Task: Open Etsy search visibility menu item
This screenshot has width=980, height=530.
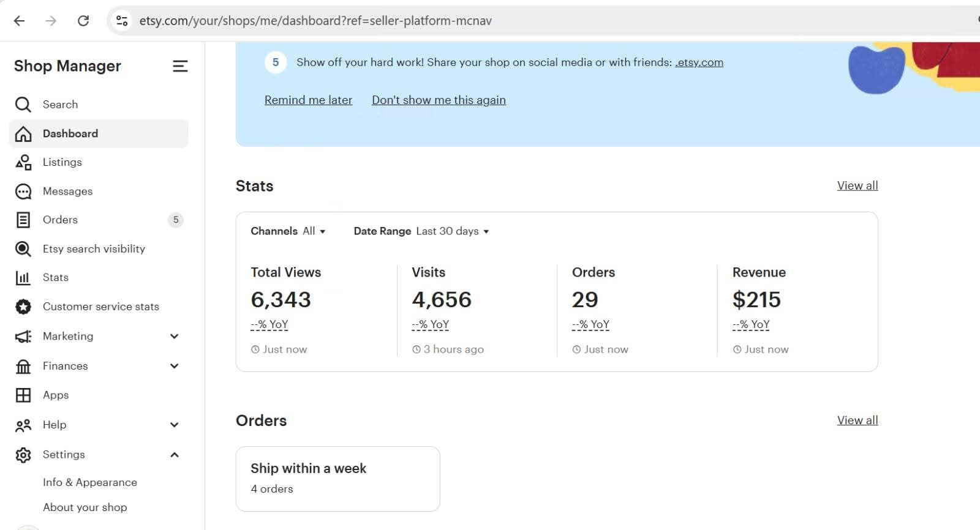Action: click(x=94, y=249)
